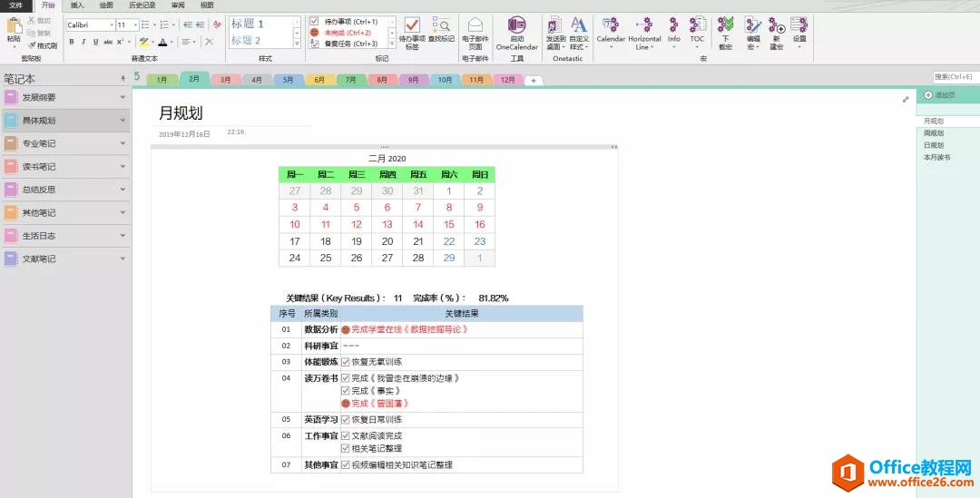Toggle underline formatting

(x=95, y=42)
